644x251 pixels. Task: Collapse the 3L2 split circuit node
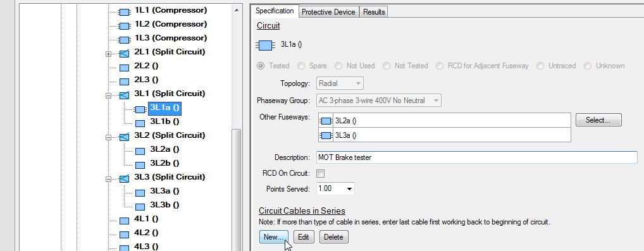108,138
